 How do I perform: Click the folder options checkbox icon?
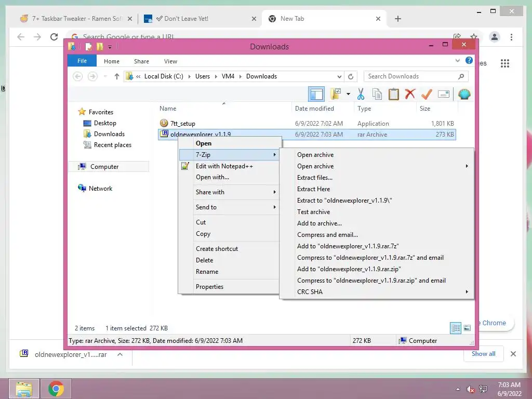(x=336, y=94)
